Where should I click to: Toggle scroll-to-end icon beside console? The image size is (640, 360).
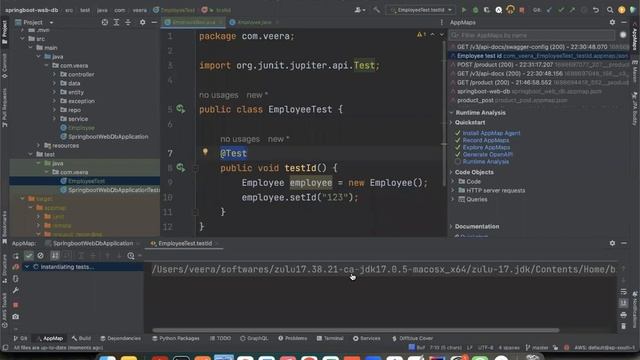(x=623, y=303)
